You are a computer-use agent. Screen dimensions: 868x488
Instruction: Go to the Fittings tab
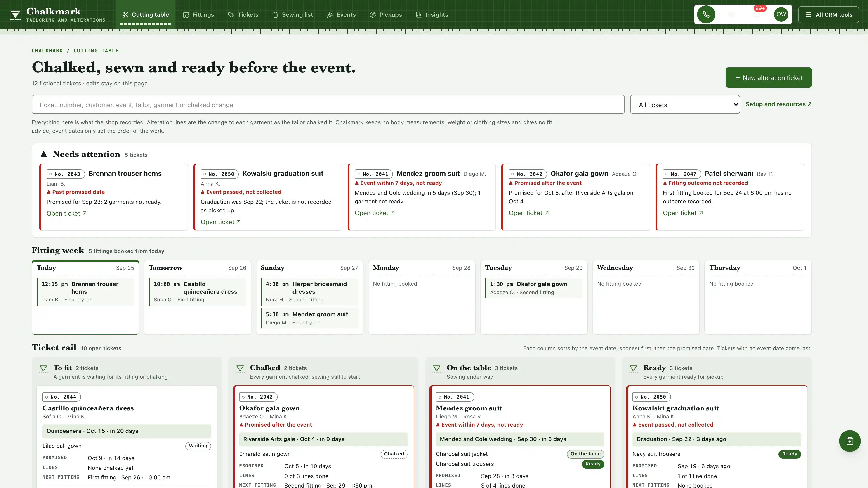(x=198, y=14)
